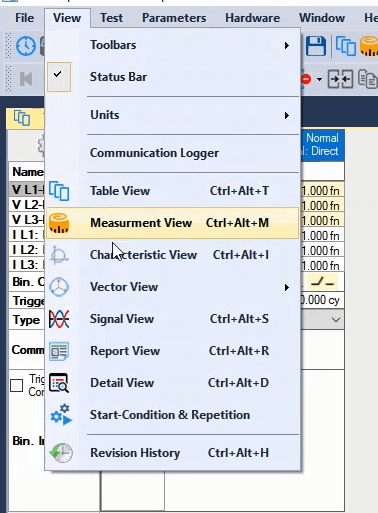
Task: Click the save floppy disk toolbar icon
Action: (x=315, y=46)
